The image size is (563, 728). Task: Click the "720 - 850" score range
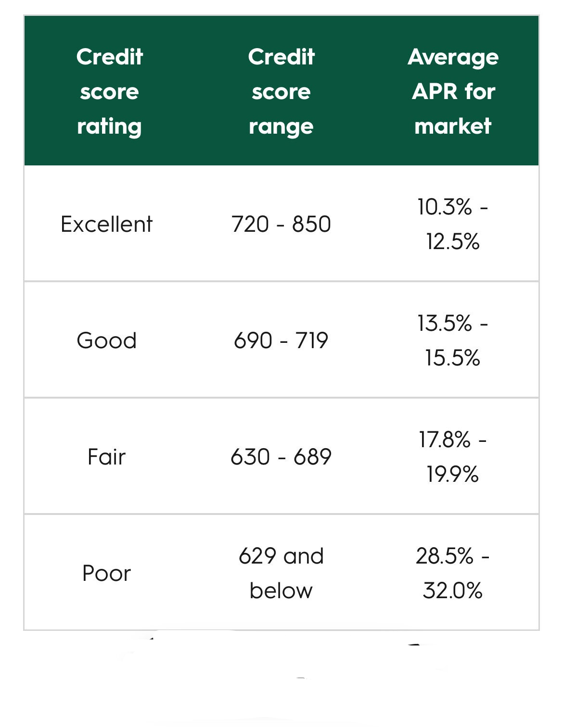(x=281, y=224)
